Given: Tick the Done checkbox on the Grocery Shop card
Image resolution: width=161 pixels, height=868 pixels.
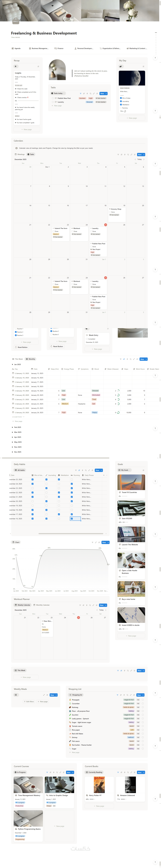Looking at the screenshot, I should [x=110, y=212].
